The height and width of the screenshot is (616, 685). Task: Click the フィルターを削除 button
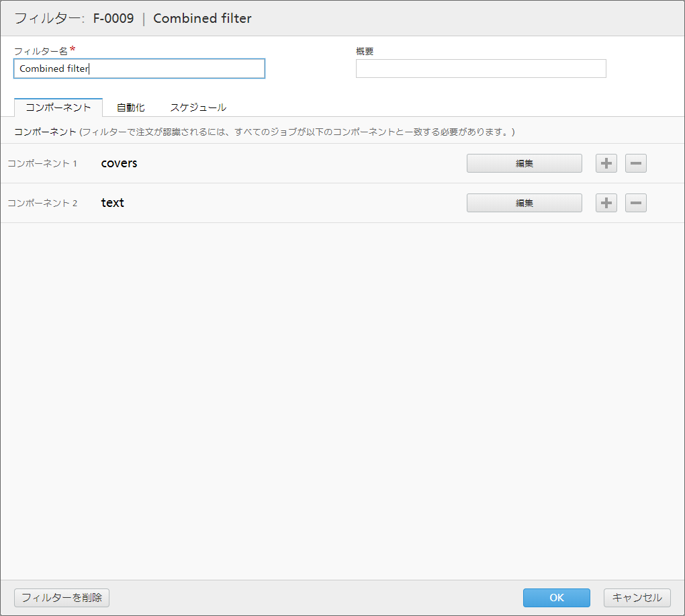62,597
